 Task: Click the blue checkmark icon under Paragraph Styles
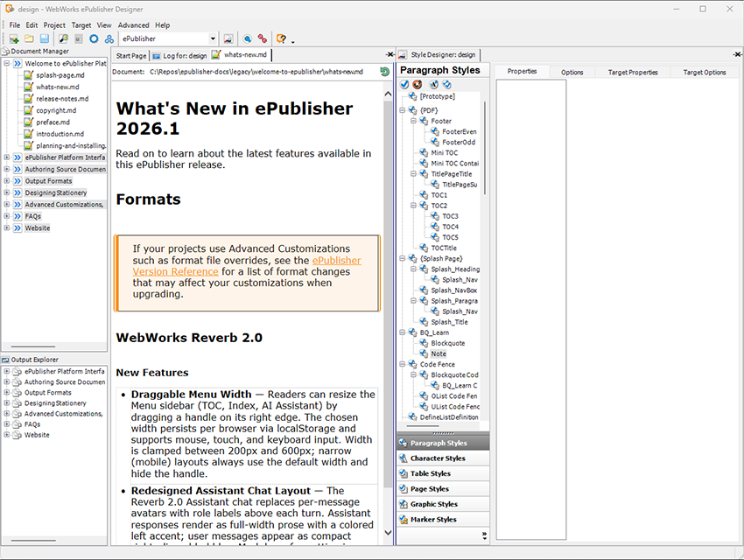(x=404, y=84)
